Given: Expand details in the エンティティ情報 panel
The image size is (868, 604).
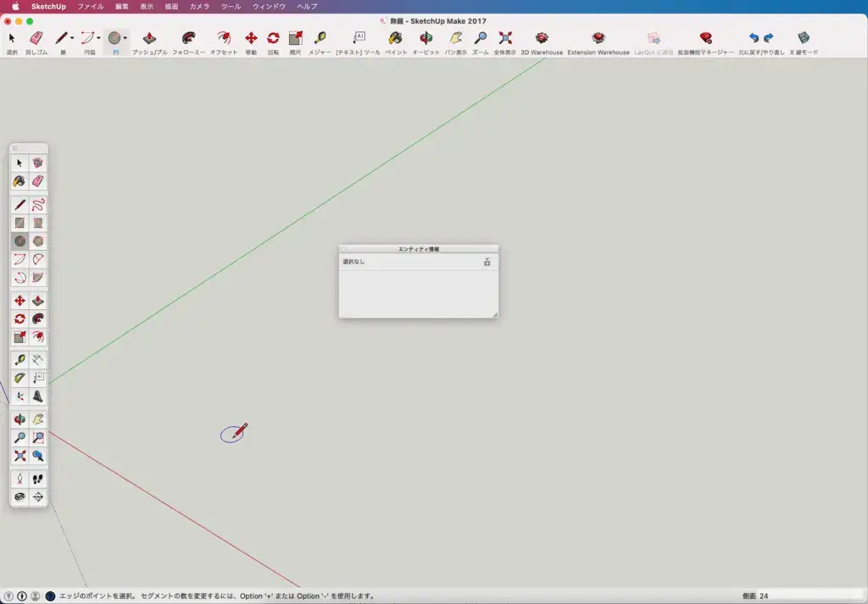Looking at the screenshot, I should (487, 262).
